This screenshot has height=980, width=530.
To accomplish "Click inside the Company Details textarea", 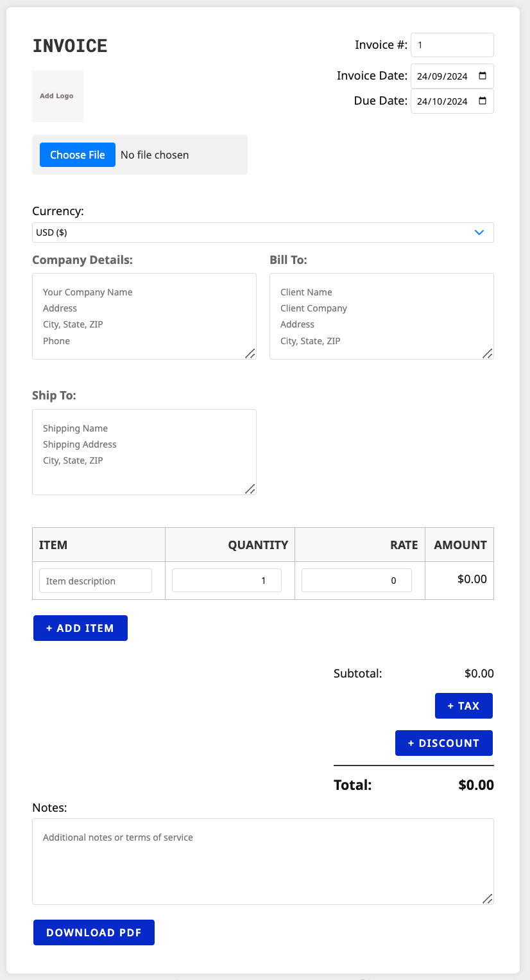I will 144,316.
